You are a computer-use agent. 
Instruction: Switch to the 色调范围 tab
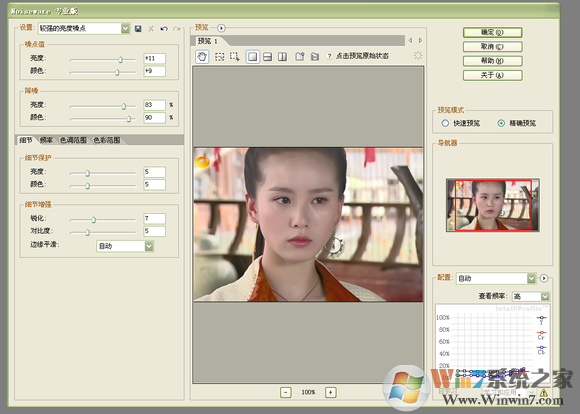click(x=73, y=140)
